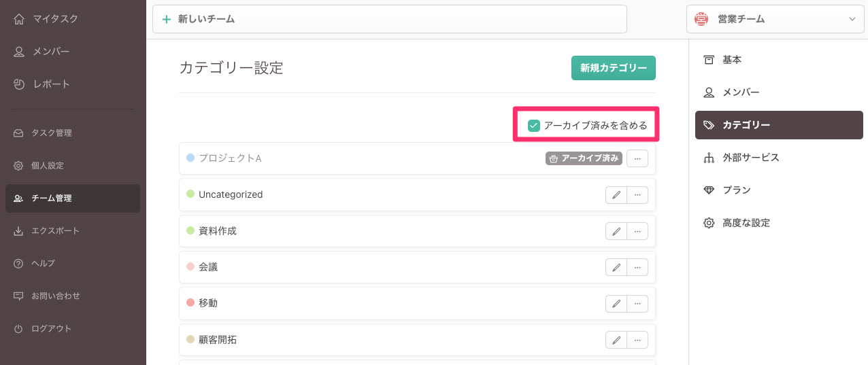Viewport: 868px width, 365px height.
Task: Open the more options menu for プロジェクトA
Action: point(637,158)
